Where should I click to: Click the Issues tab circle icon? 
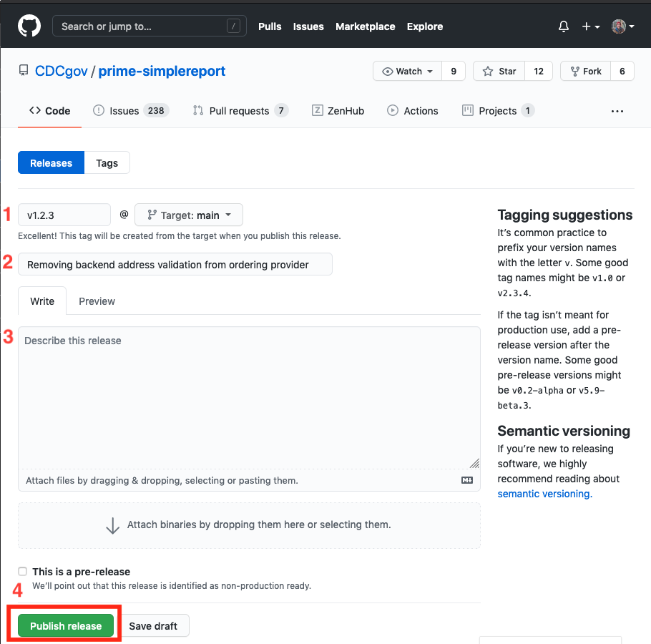(x=99, y=110)
